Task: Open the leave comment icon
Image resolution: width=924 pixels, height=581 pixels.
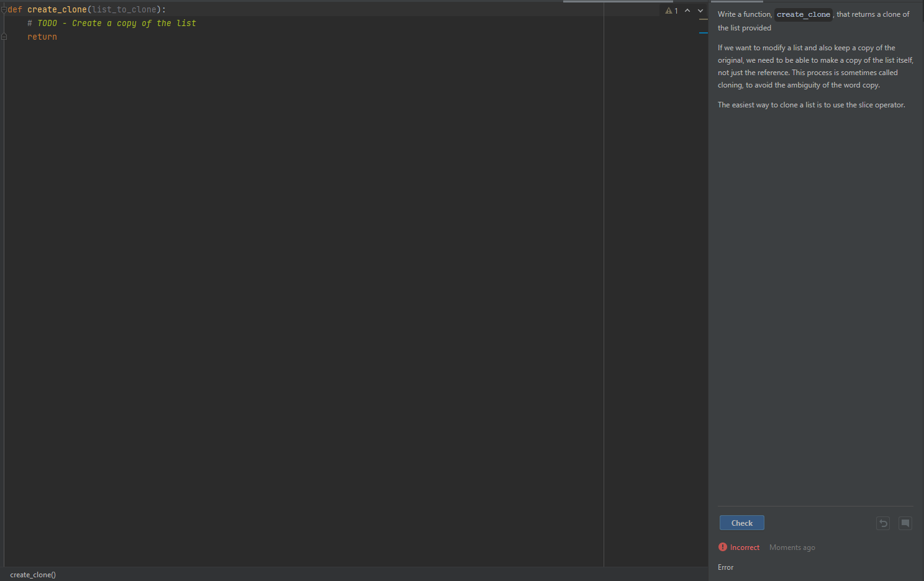Action: [x=905, y=523]
